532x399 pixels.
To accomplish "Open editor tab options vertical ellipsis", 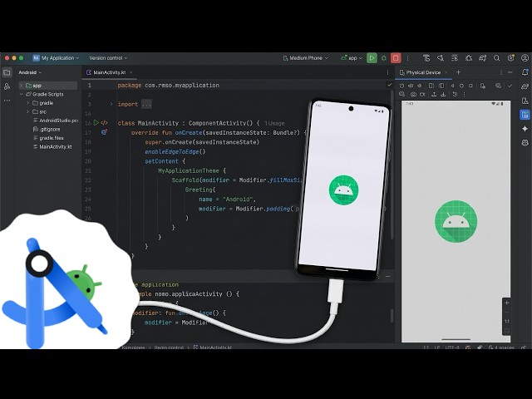I will [388, 72].
